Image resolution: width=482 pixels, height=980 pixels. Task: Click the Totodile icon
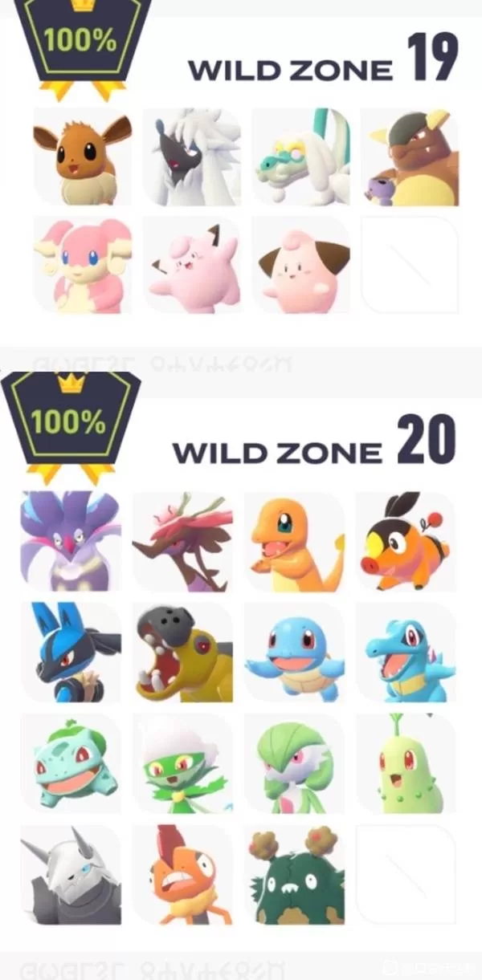click(x=406, y=653)
